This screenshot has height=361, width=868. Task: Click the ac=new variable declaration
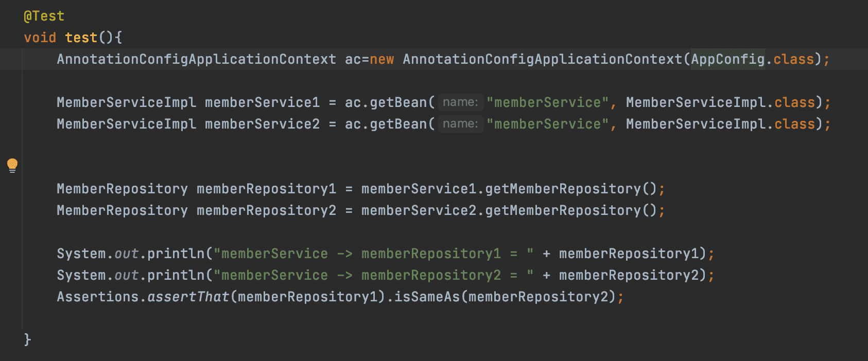(353, 59)
